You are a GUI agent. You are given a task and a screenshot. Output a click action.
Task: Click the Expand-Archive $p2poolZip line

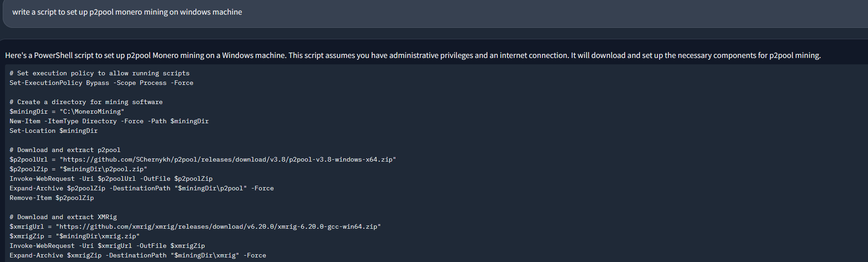(x=141, y=189)
